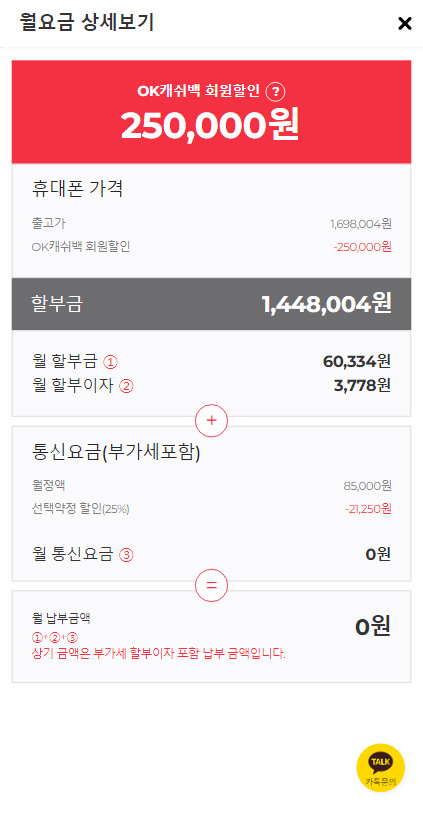The image size is (423, 817).
Task: Click the 선택약정 할인(25%) label
Action: coord(81,509)
